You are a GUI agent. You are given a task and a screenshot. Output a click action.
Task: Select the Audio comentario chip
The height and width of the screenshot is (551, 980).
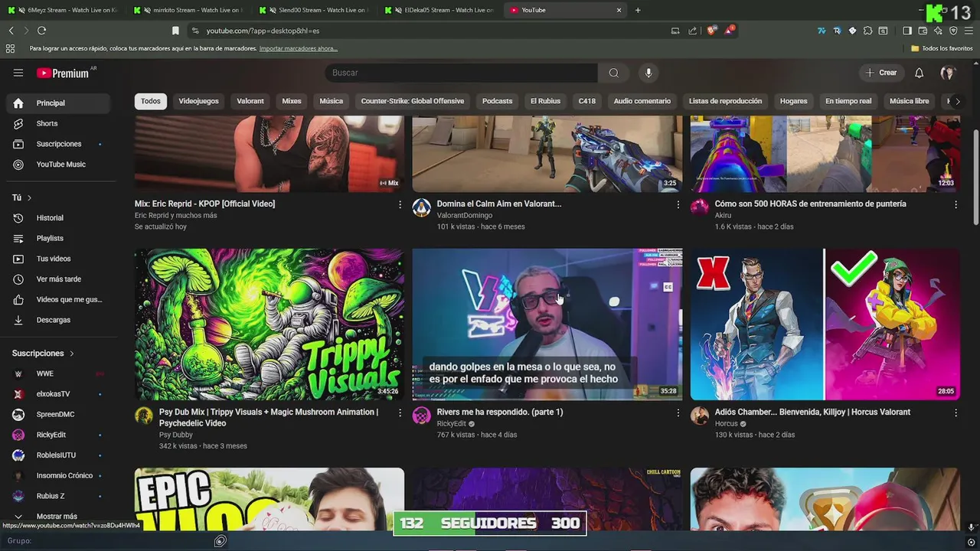(x=642, y=101)
